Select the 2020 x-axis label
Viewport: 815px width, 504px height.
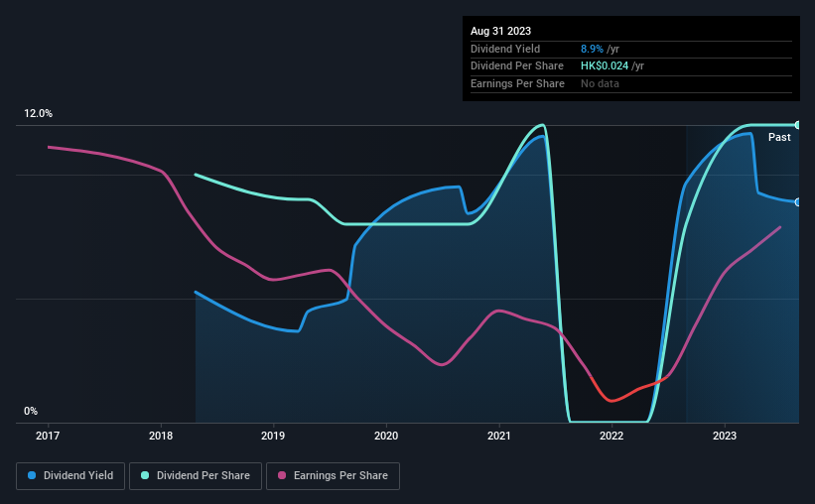386,436
